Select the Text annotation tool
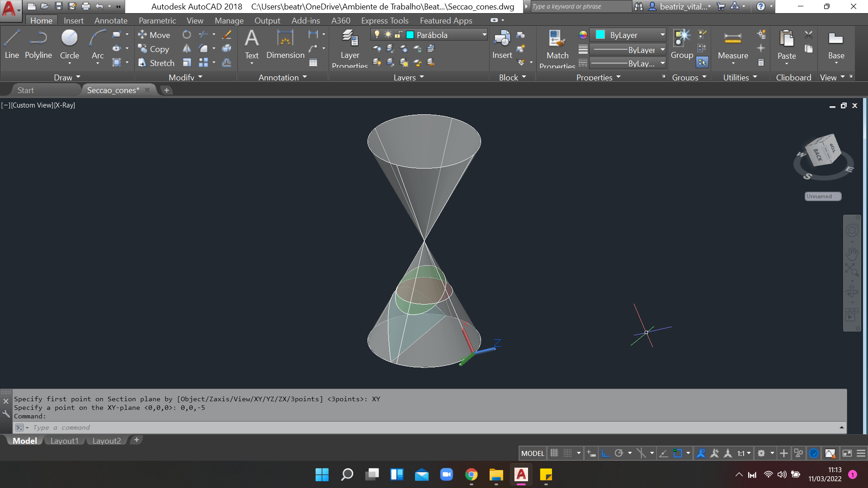 [x=252, y=44]
